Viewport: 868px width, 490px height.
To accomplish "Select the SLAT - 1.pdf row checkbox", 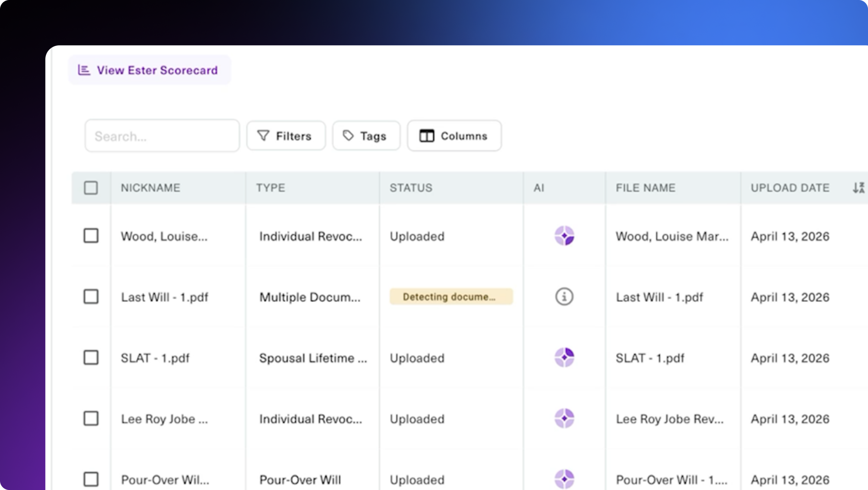I will [x=91, y=357].
